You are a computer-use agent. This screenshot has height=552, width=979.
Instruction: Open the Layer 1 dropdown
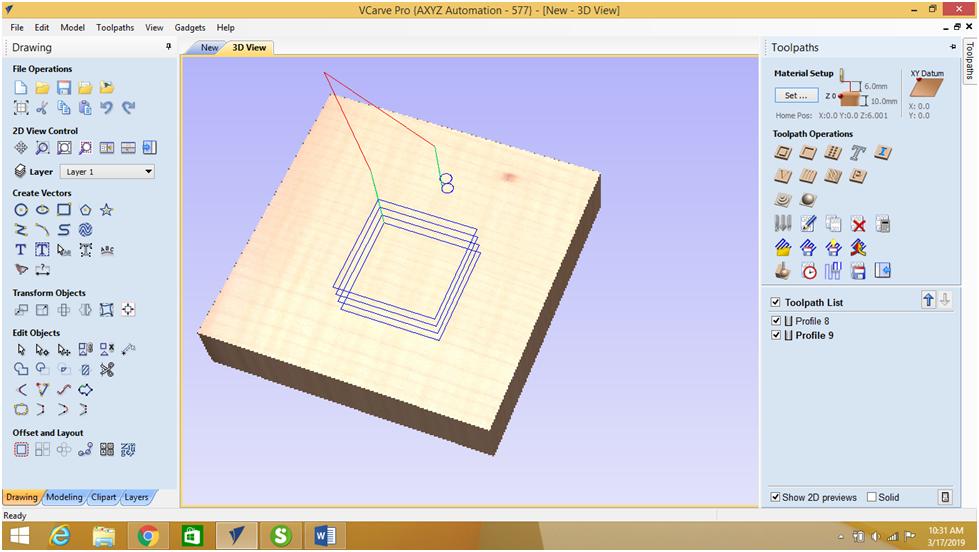click(x=107, y=172)
